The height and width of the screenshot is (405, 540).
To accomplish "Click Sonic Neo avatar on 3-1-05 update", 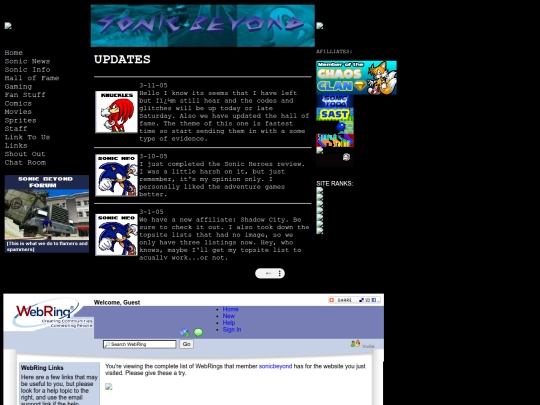I will tap(116, 235).
